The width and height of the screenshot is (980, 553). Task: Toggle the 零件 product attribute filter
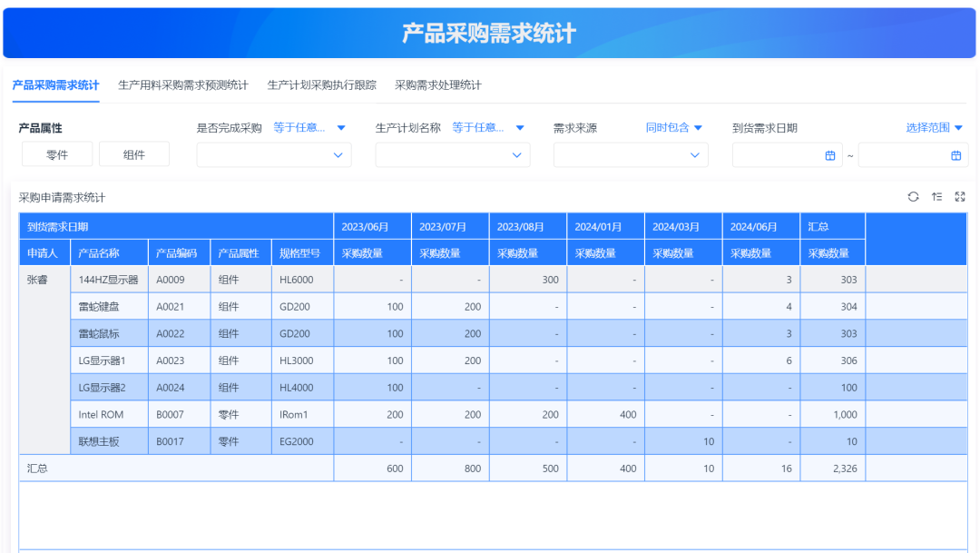[x=57, y=155]
